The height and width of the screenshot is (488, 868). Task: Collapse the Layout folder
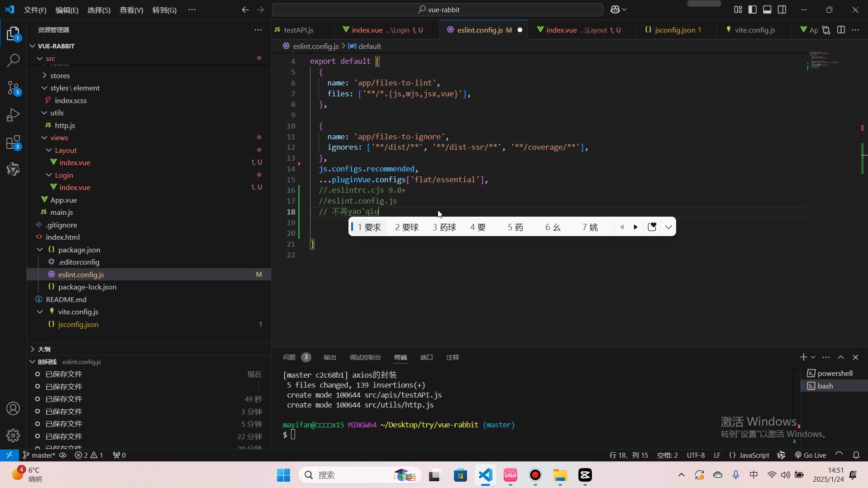(x=149, y=150)
